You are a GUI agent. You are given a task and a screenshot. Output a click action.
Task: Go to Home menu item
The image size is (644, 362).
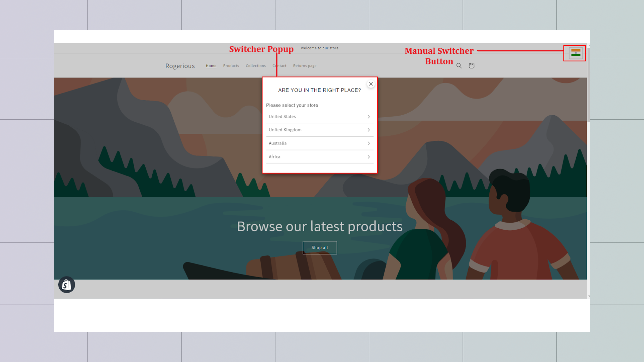pyautogui.click(x=211, y=66)
